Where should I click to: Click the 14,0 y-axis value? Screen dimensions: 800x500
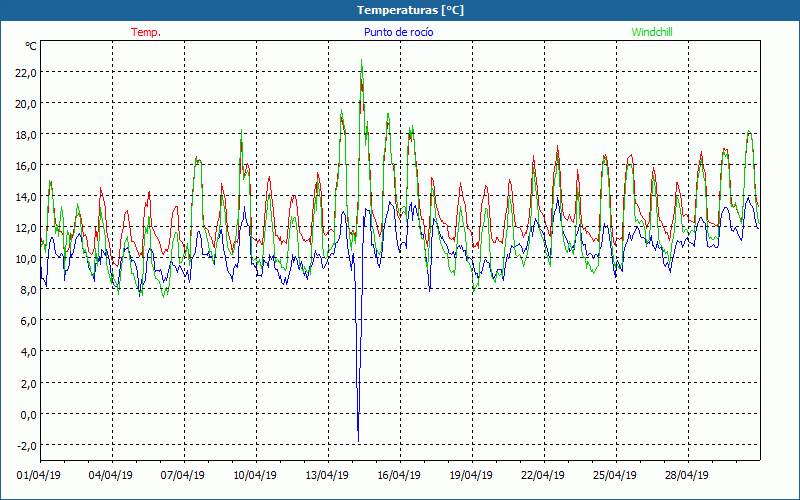pos(27,197)
